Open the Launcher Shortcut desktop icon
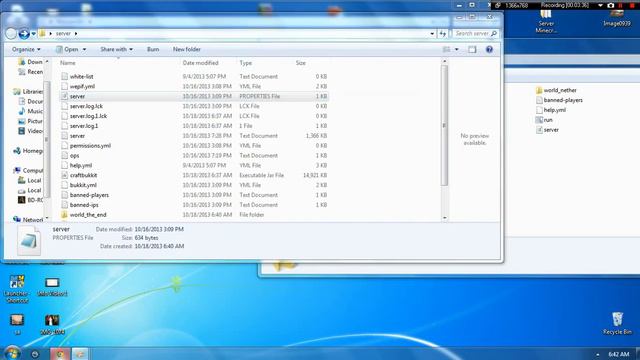Viewport: 640px width, 360px height. (17, 289)
